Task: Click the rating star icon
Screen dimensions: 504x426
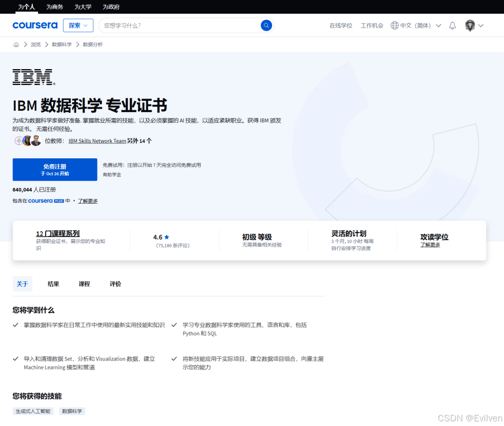Action: coord(167,237)
